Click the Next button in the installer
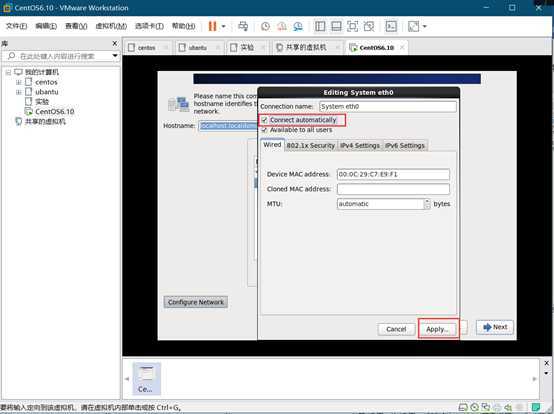This screenshot has width=554, height=414. point(495,327)
